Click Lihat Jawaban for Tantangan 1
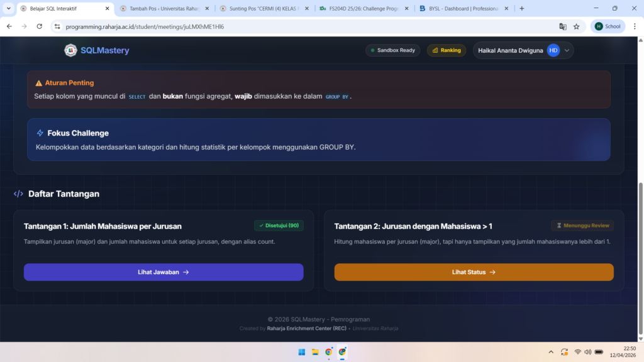The image size is (644, 362). 164,272
